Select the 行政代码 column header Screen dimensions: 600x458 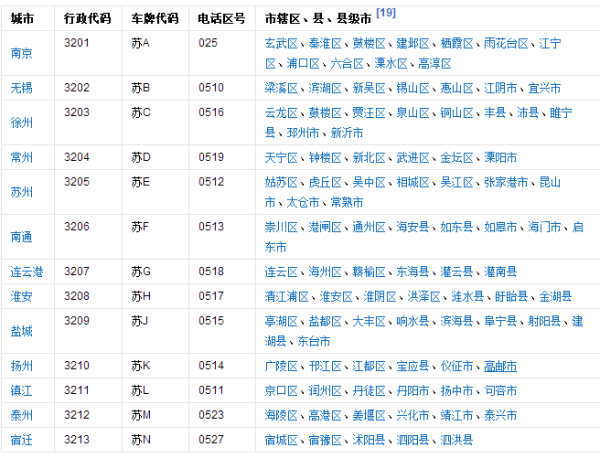88,18
